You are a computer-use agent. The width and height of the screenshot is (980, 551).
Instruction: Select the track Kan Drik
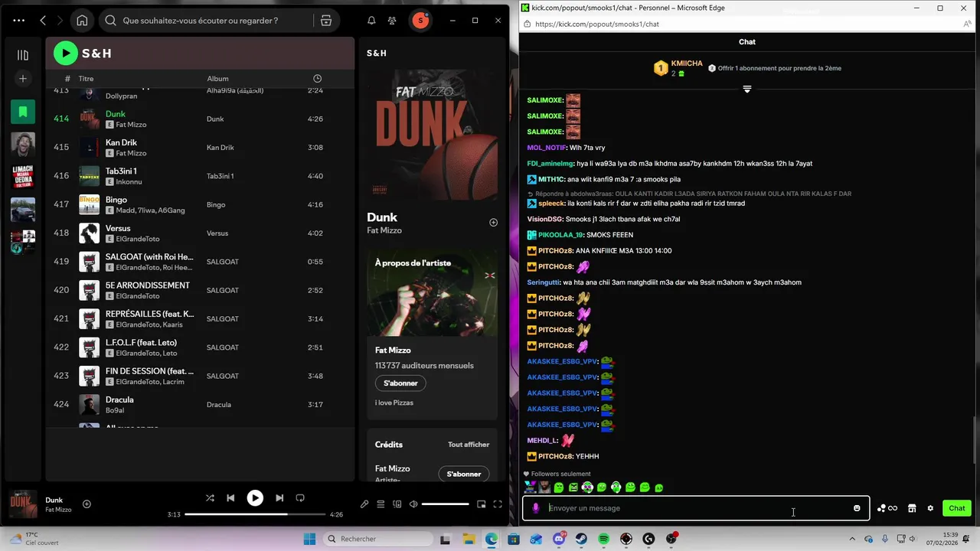[x=121, y=142]
